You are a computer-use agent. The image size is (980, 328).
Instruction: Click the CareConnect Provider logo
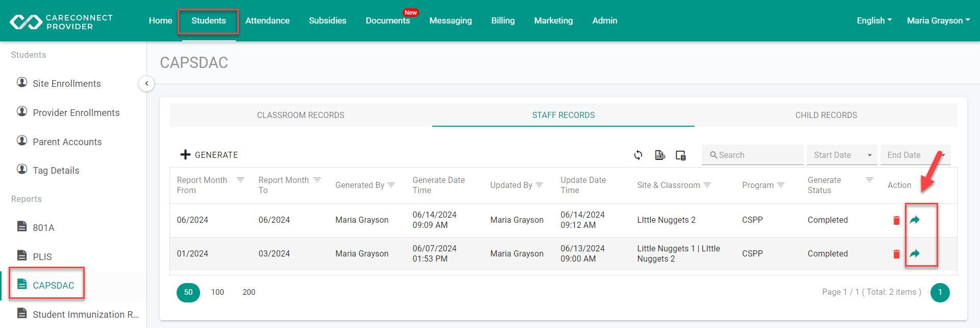click(x=61, y=21)
